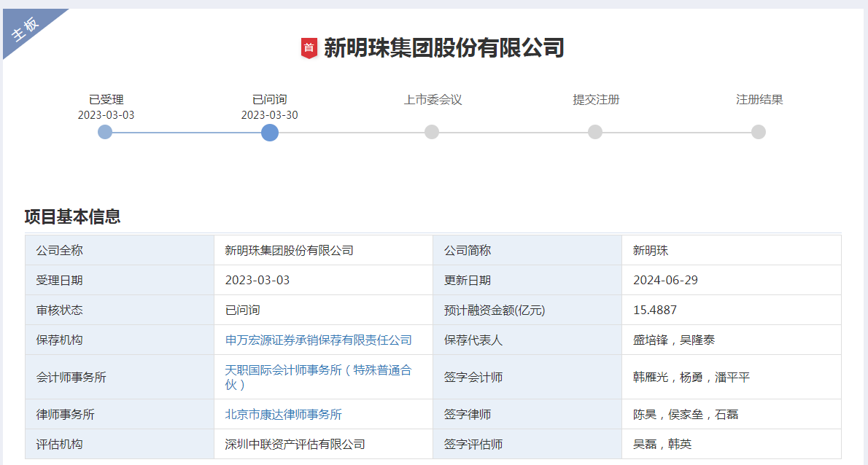Viewport: 868px width, 465px height.
Task: Select the 已受理 timeline node
Action: (105, 132)
